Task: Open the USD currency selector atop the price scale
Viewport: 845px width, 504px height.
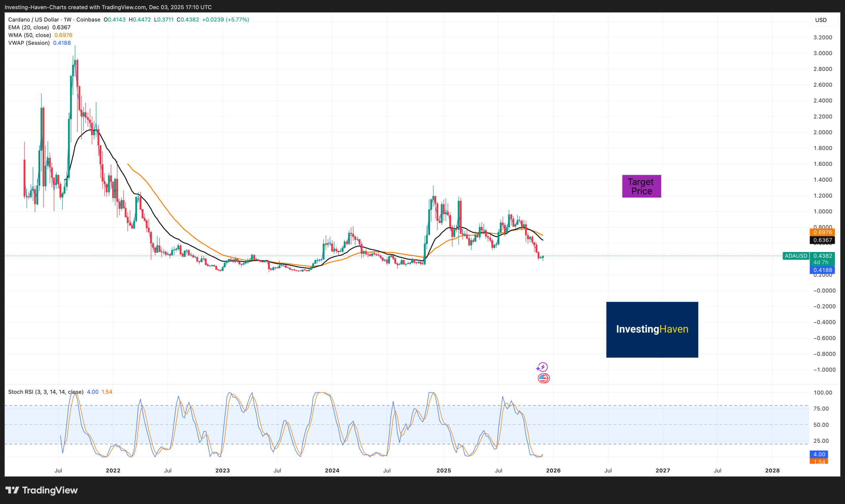Action: [821, 19]
